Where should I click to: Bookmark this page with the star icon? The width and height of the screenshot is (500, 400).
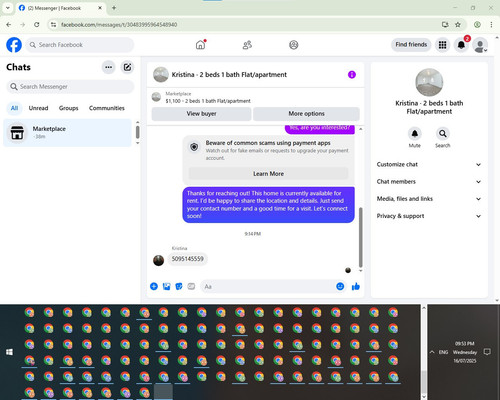coord(458,24)
